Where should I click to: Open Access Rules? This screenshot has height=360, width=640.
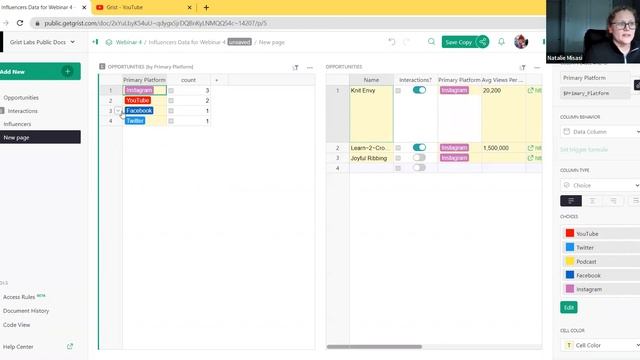(19, 297)
